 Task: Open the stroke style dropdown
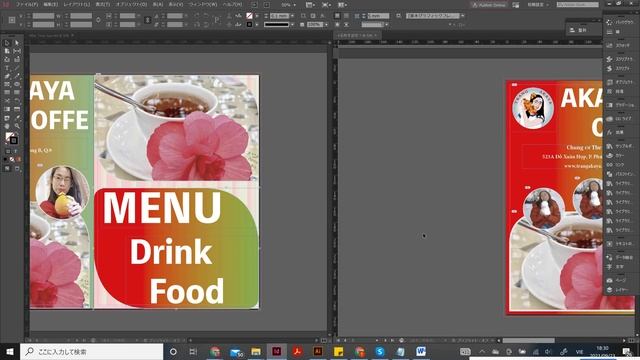coord(292,25)
